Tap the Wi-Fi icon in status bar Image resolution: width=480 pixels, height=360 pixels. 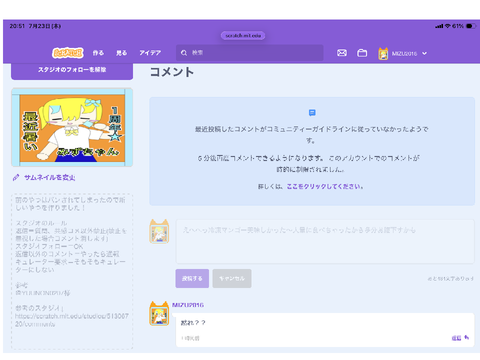point(448,26)
